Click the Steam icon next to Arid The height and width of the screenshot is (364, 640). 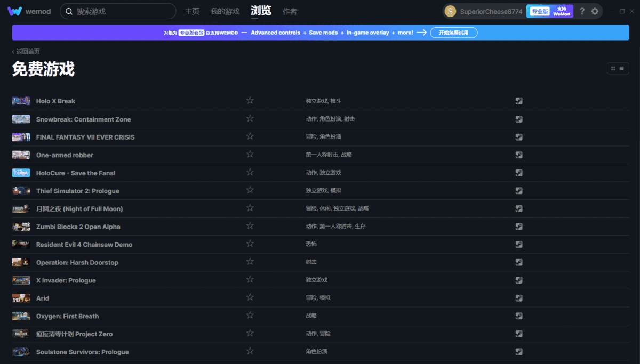tap(518, 297)
